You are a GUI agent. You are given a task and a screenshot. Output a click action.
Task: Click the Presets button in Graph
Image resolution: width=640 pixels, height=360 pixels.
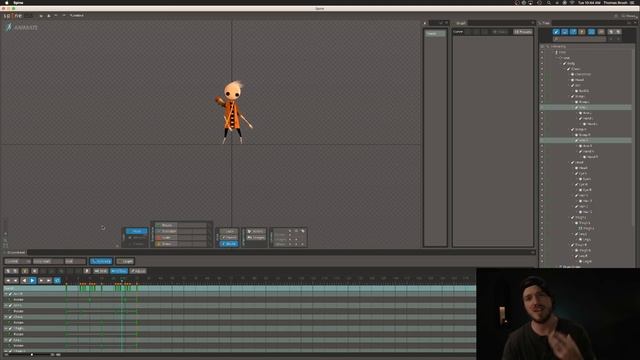tap(523, 32)
